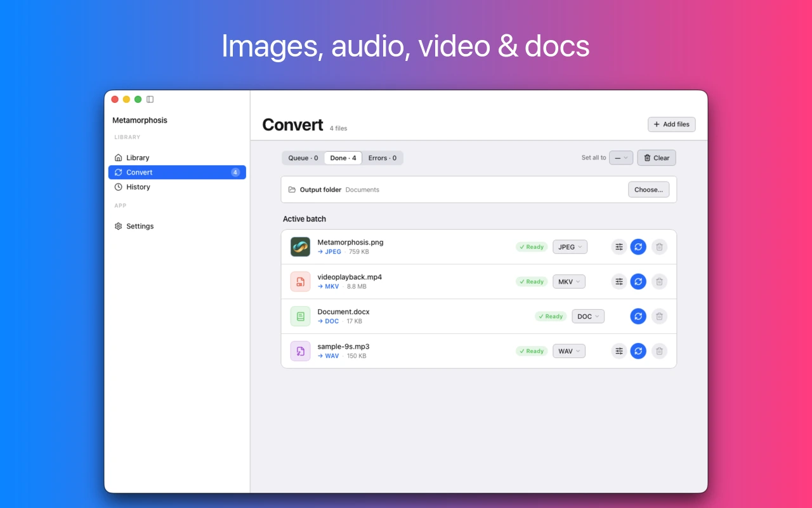The image size is (812, 508).
Task: Click the Metamorphosis.png file thumbnail
Action: (300, 247)
